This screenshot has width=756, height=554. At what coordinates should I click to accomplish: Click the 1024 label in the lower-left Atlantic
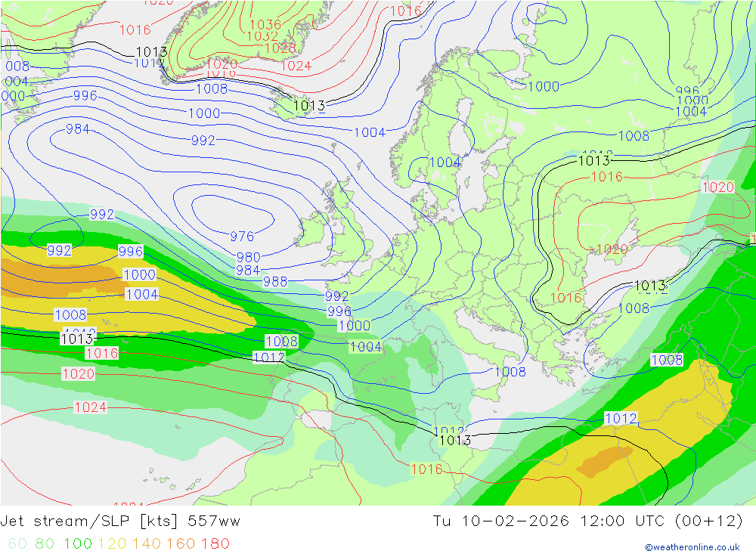[90, 407]
